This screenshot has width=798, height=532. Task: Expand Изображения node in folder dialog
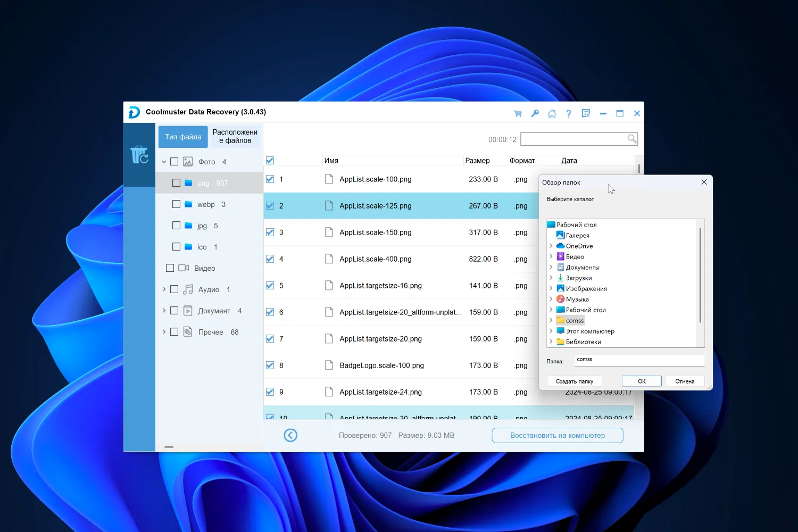click(551, 288)
